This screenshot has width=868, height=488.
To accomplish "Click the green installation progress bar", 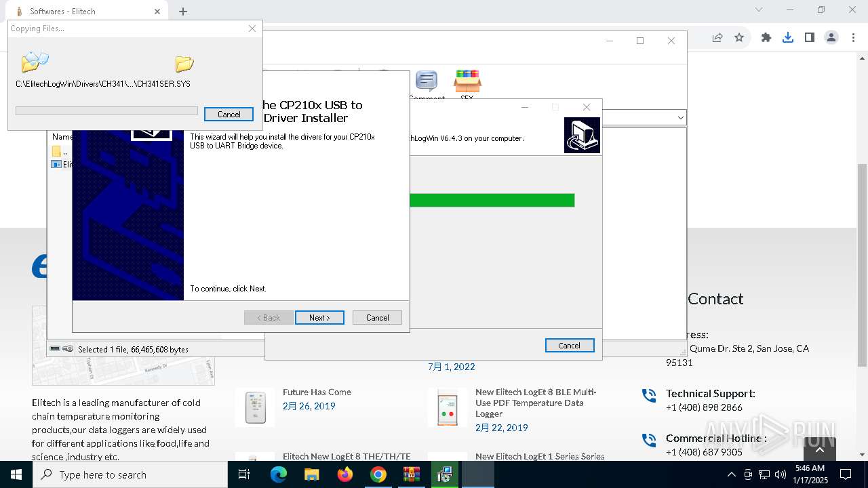I will 492,200.
